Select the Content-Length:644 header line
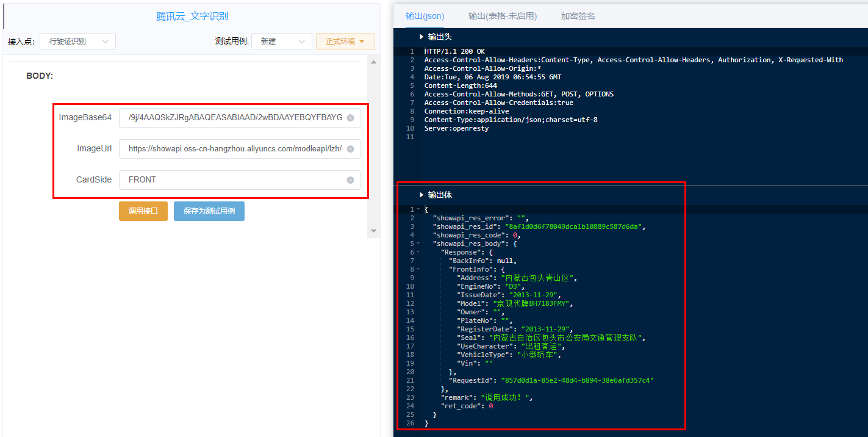 [461, 85]
